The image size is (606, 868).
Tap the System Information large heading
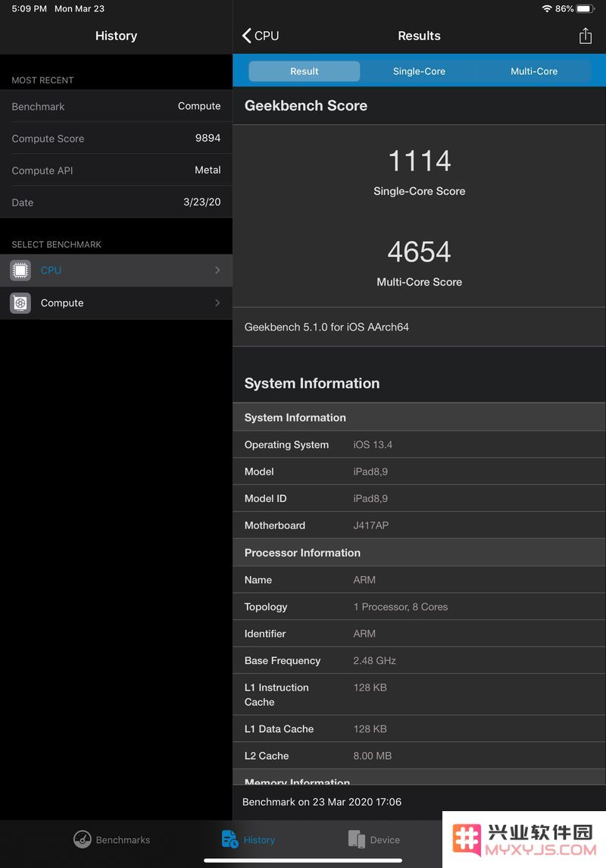[x=312, y=383]
